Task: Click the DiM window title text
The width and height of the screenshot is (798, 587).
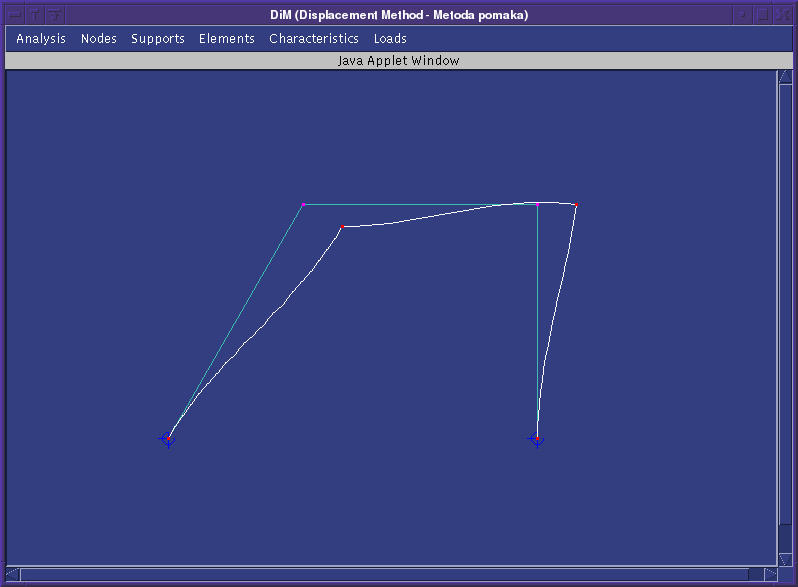Action: (x=399, y=15)
